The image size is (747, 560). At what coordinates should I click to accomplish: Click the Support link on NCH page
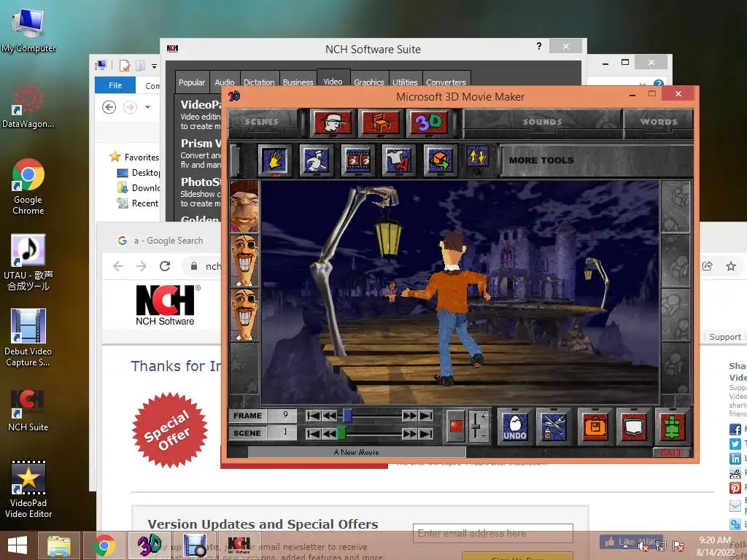(x=725, y=337)
